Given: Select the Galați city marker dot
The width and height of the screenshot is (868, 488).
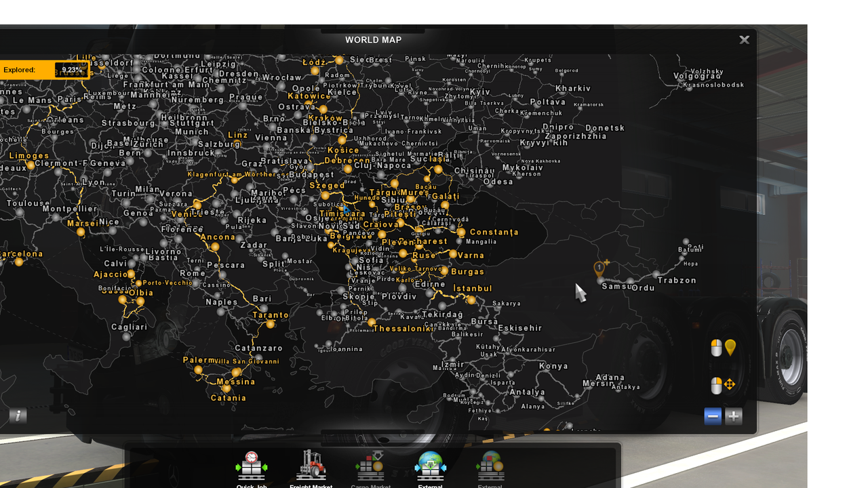Looking at the screenshot, I should [x=445, y=205].
